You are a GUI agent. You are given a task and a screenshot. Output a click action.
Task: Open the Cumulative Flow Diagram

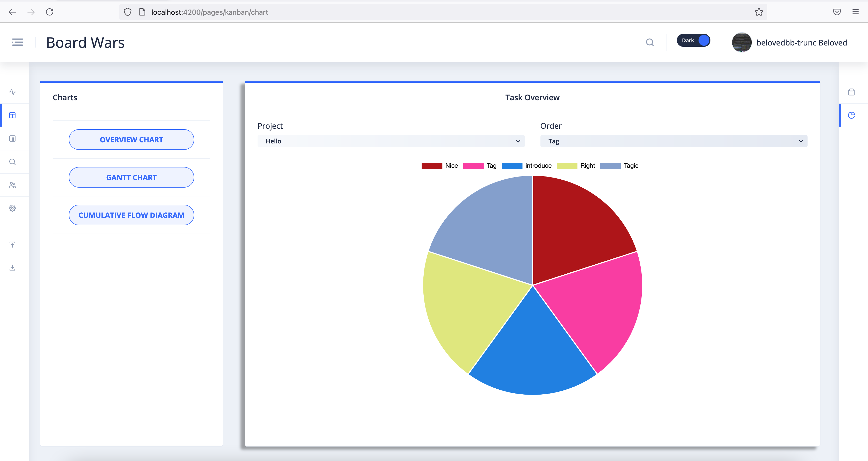tap(131, 215)
